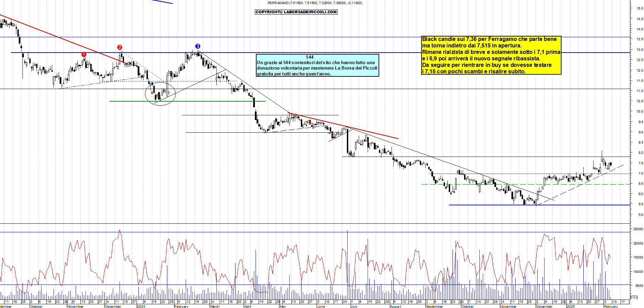
Task: Click the 9.0 price axis label
Action: pos(641,132)
